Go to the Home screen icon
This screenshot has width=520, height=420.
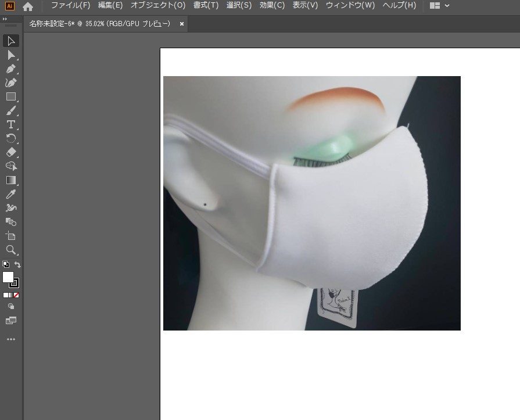point(28,6)
